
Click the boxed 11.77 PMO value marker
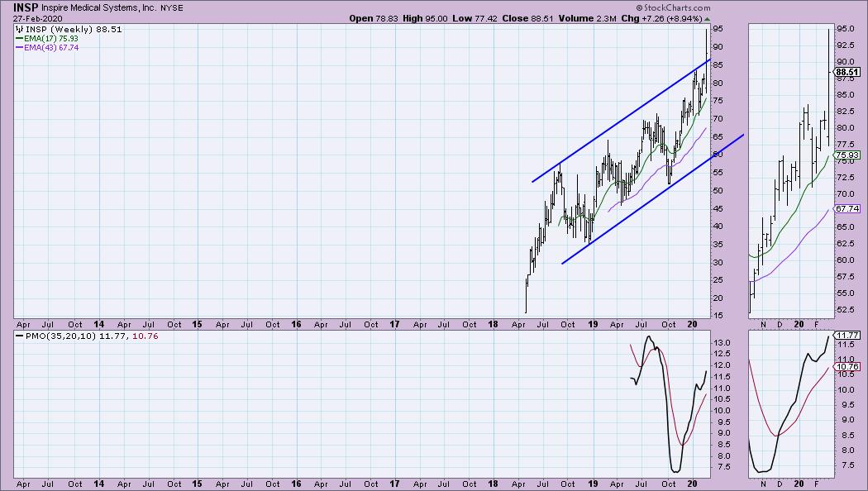[847, 335]
